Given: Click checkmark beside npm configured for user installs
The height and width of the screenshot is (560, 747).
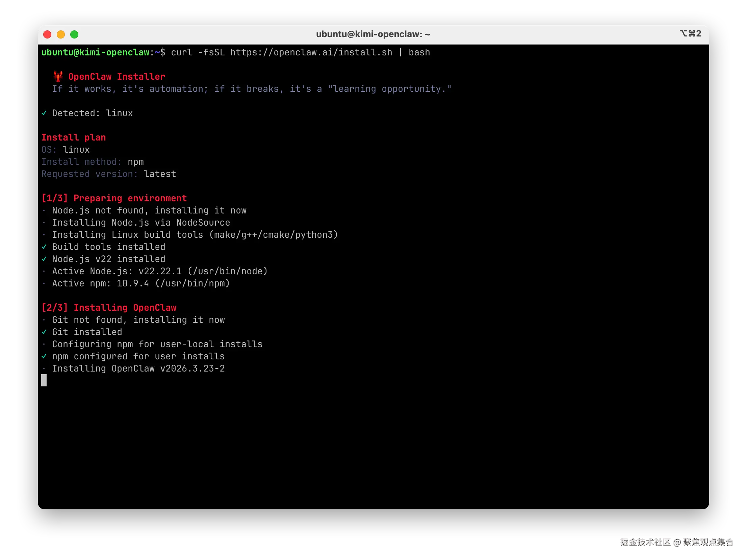Looking at the screenshot, I should click(x=44, y=356).
